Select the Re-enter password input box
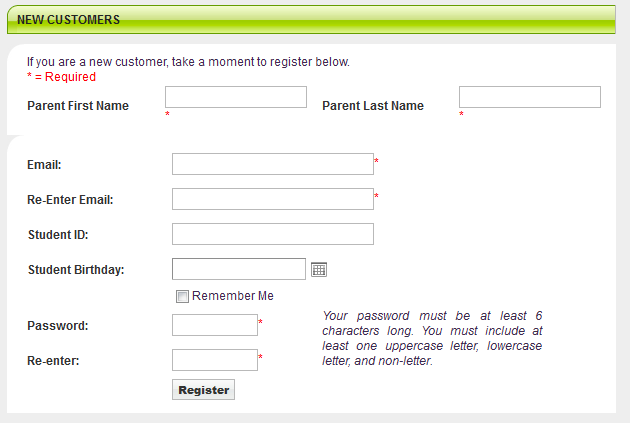Viewport: 630px width, 423px height. (215, 360)
